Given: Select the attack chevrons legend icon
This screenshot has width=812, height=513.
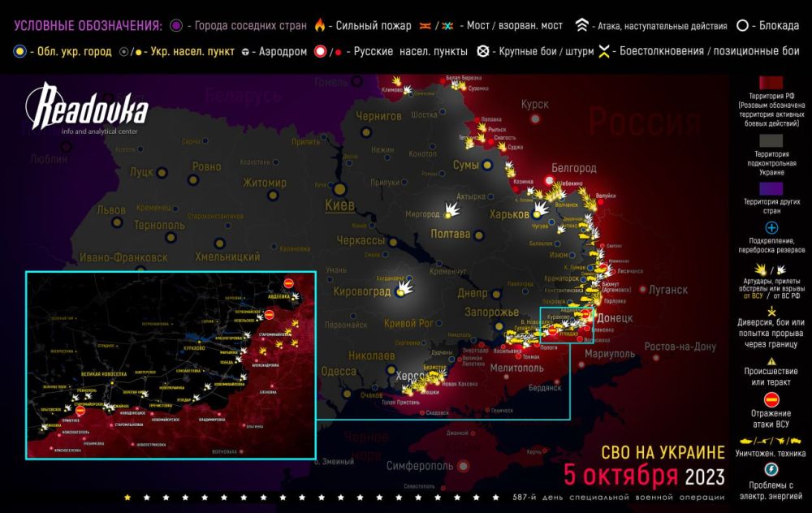Looking at the screenshot, I should pyautogui.click(x=583, y=27).
